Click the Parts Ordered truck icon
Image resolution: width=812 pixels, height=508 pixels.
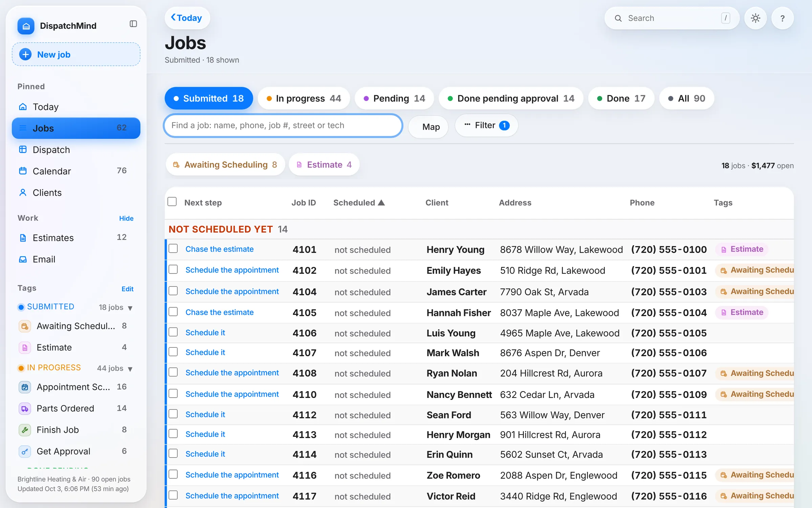(x=25, y=408)
